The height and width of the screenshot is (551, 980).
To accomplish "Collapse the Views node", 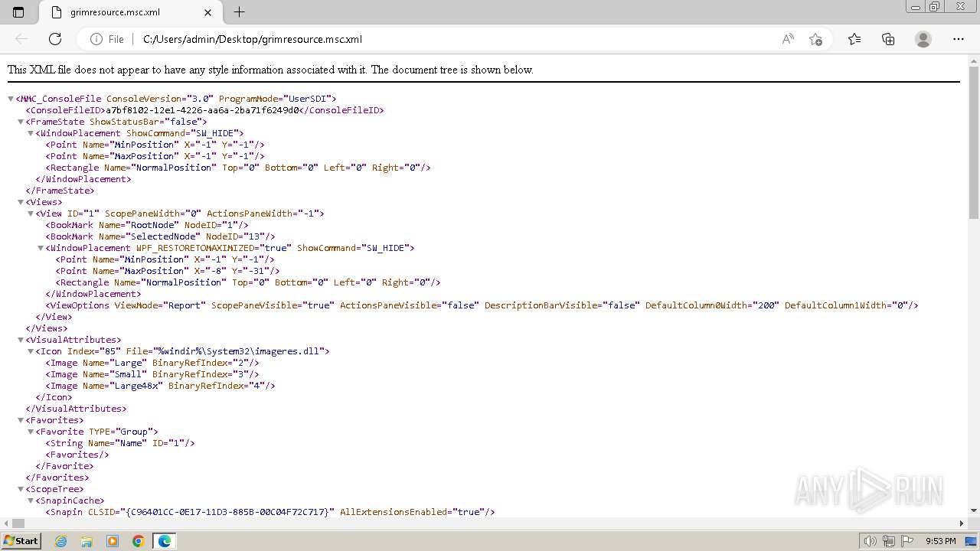I will pos(21,202).
